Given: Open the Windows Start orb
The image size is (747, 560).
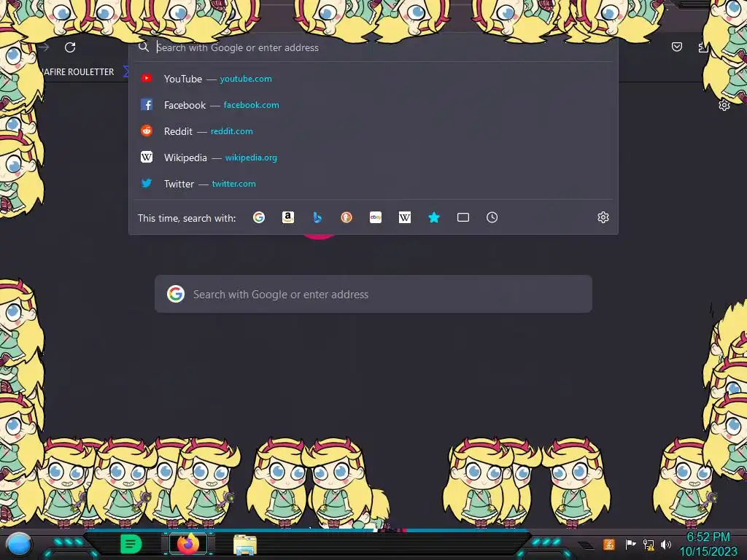Looking at the screenshot, I should (18, 544).
